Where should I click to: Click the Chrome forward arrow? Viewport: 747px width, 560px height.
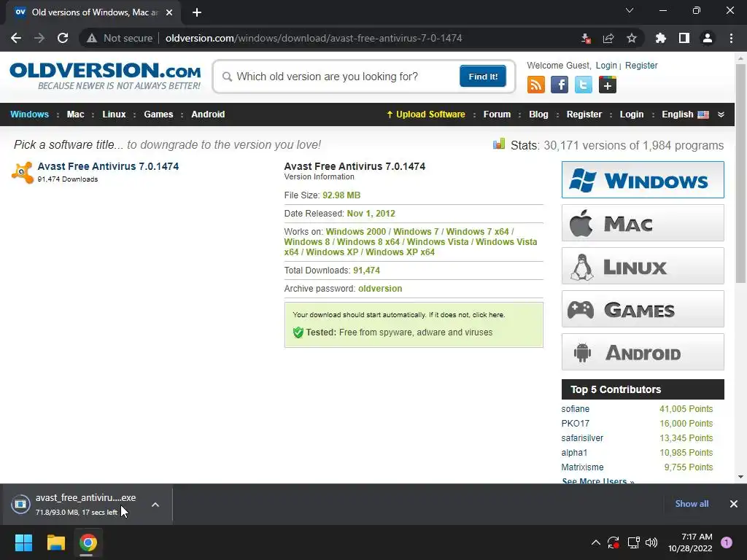pos(39,38)
